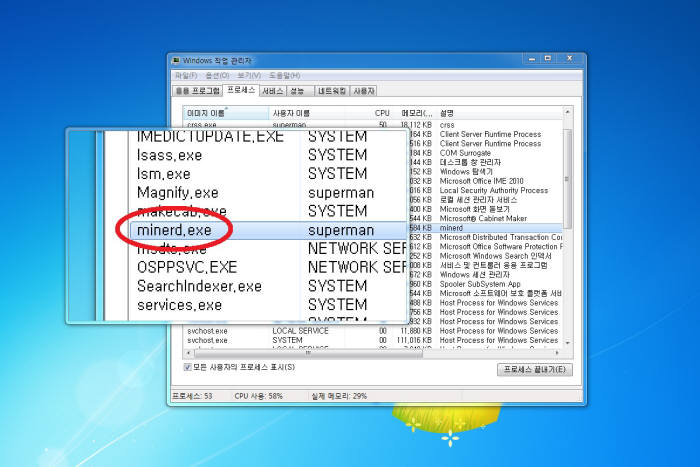Click Magnify.exe in the magnified view

(178, 193)
